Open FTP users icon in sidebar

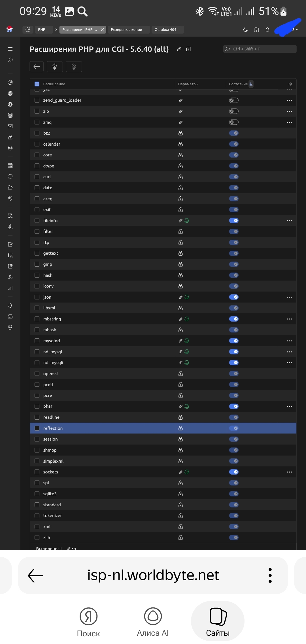tap(10, 216)
